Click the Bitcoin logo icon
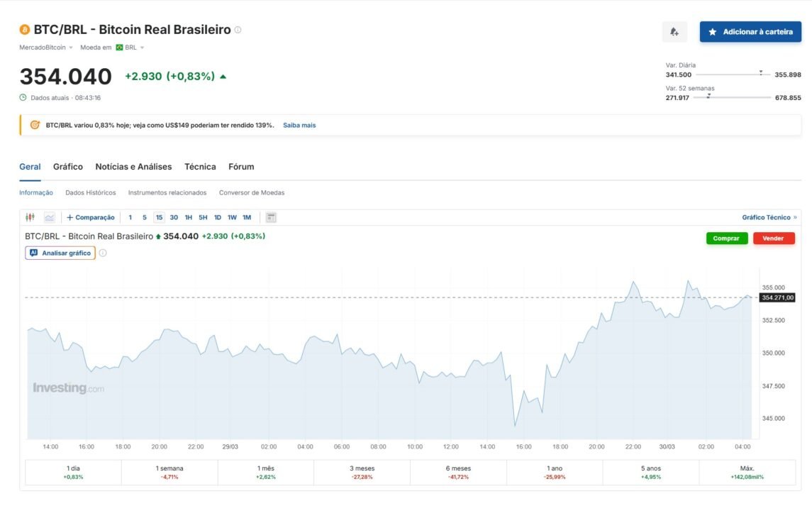This screenshot has height=511, width=812. point(24,30)
